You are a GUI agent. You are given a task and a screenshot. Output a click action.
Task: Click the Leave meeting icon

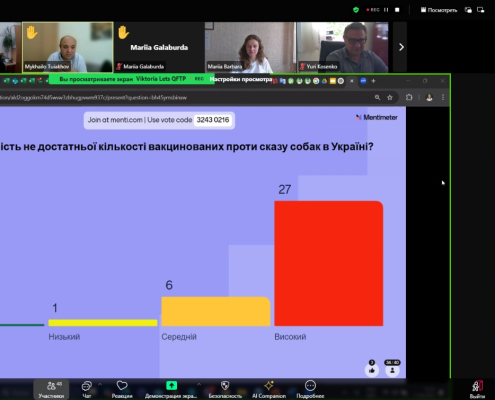[477, 389]
